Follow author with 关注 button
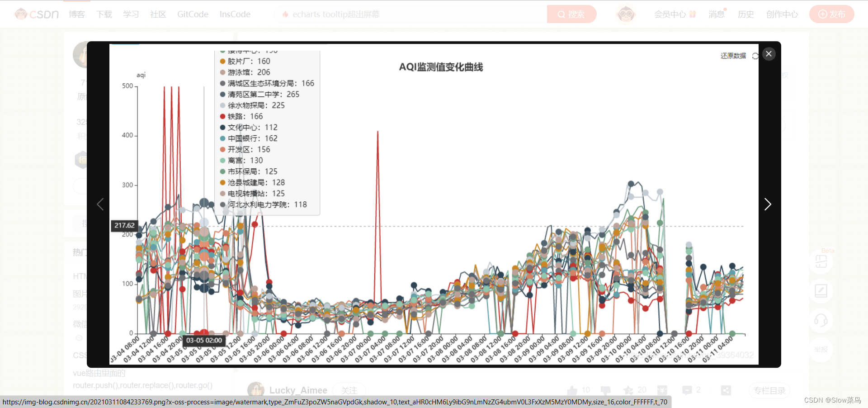This screenshot has height=408, width=868. [349, 390]
